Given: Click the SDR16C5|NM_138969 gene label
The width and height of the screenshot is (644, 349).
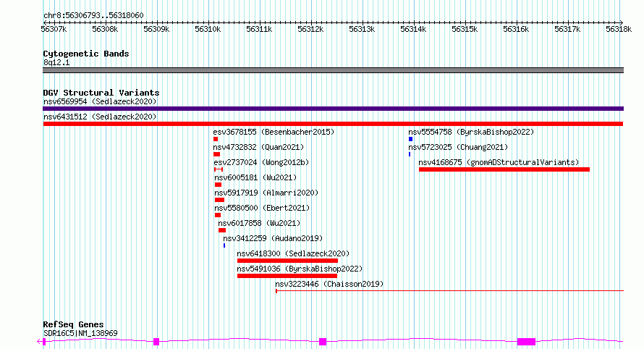Looking at the screenshot, I should pyautogui.click(x=80, y=333).
